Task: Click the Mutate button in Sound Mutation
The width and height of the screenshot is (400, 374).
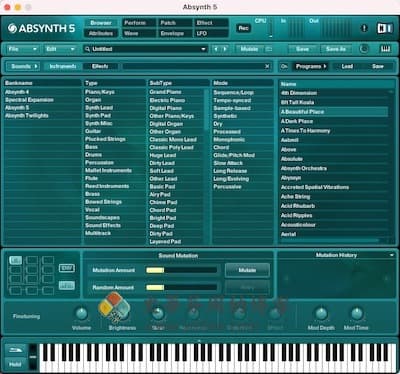Action: [247, 270]
